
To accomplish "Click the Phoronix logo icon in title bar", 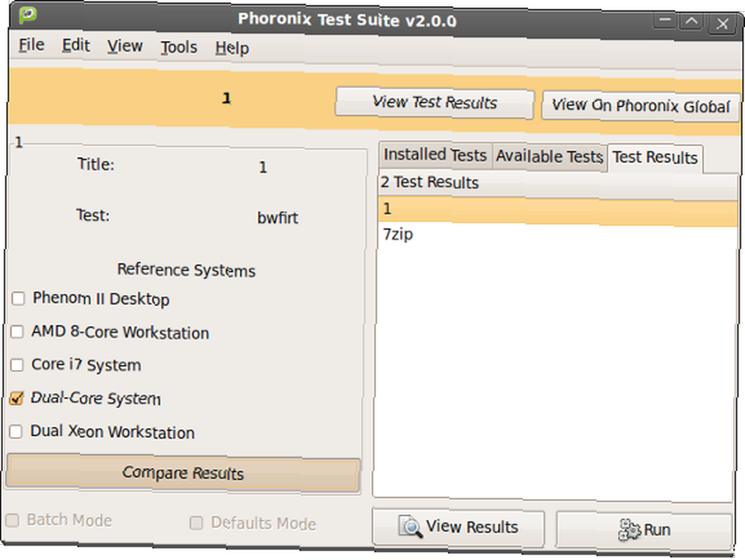I will [x=28, y=14].
